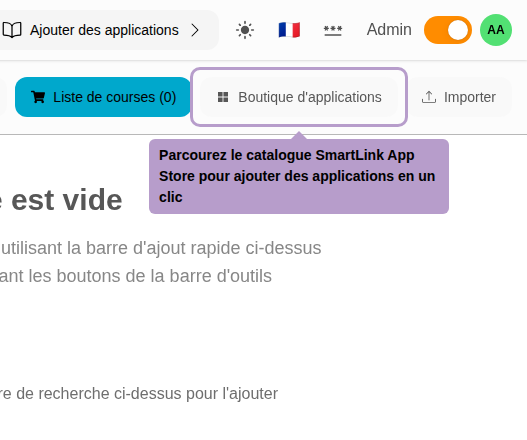Click the 'est vide' heading
Viewport: 527px width, 440px height.
pos(67,200)
